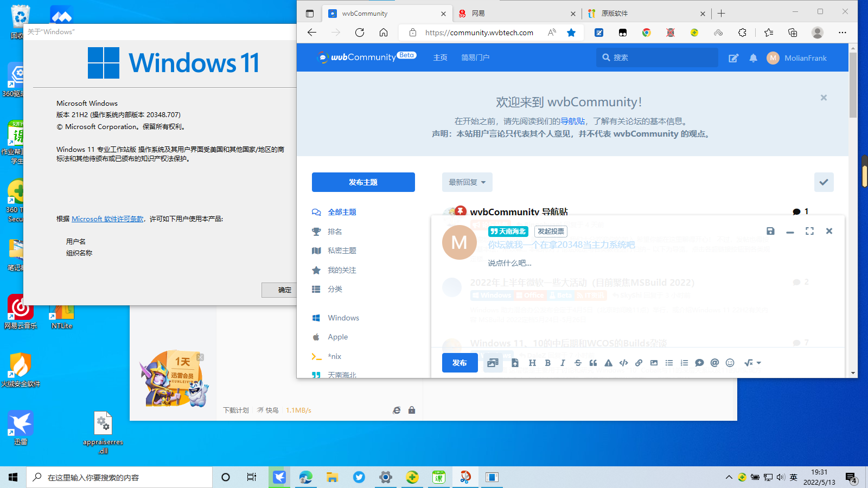The height and width of the screenshot is (488, 868).
Task: Open a new browser tab
Action: click(721, 14)
